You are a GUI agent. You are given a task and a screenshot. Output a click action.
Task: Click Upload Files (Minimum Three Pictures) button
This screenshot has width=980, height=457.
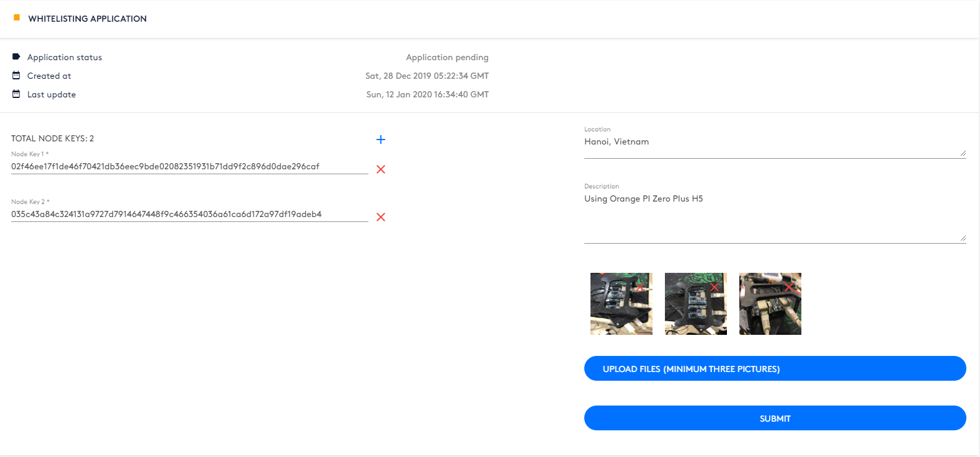pos(775,368)
